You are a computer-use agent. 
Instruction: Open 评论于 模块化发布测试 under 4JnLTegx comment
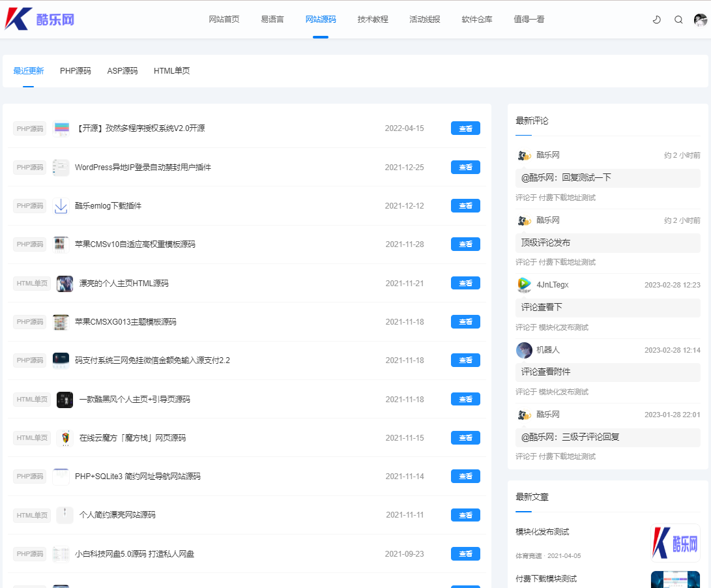(552, 327)
